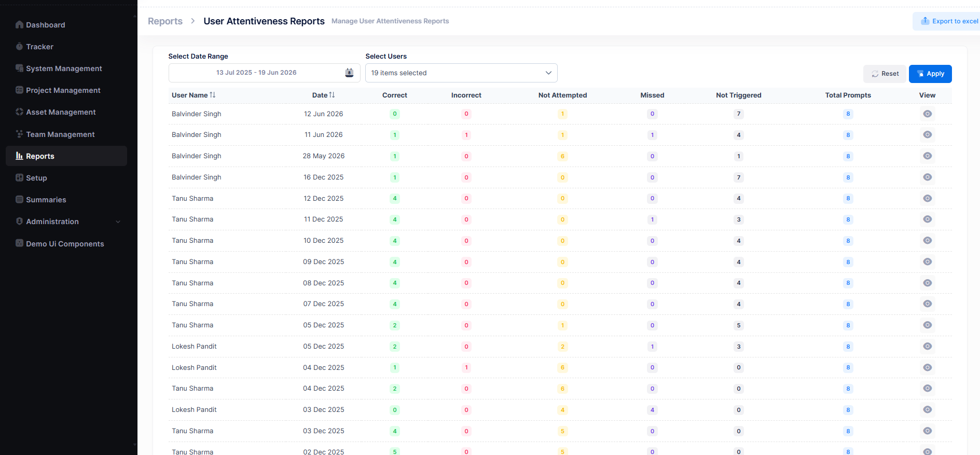Click Not Attempted badge 6 for 28 May 2026

[562, 156]
